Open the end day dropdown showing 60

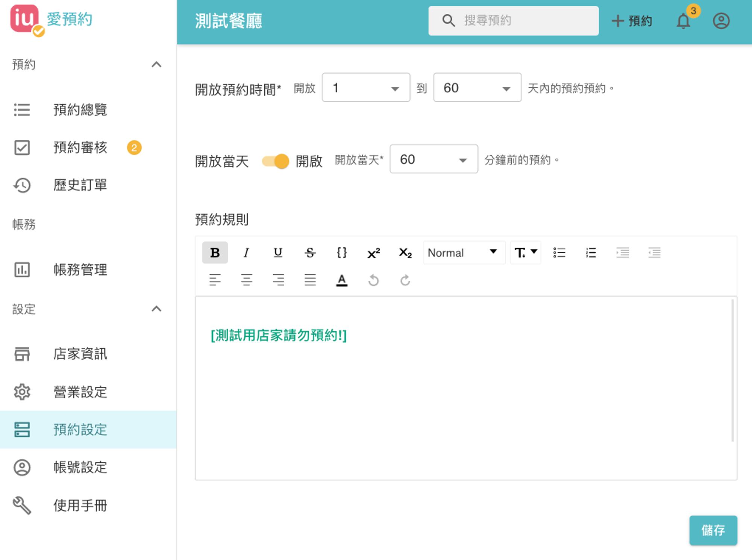477,88
